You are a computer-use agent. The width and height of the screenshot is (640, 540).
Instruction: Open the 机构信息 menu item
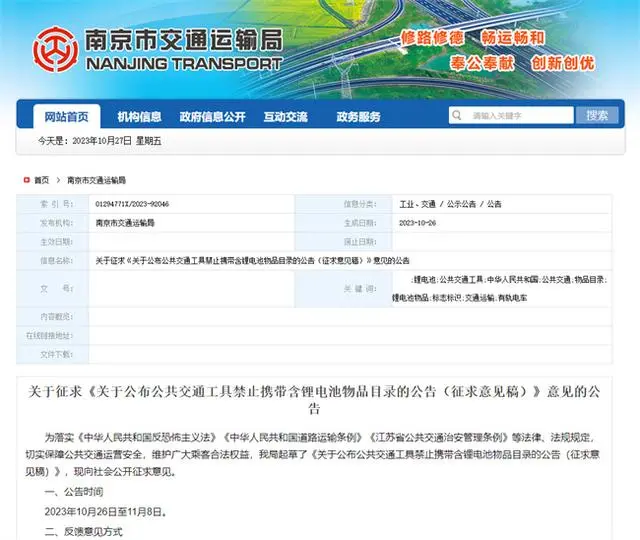tap(139, 116)
